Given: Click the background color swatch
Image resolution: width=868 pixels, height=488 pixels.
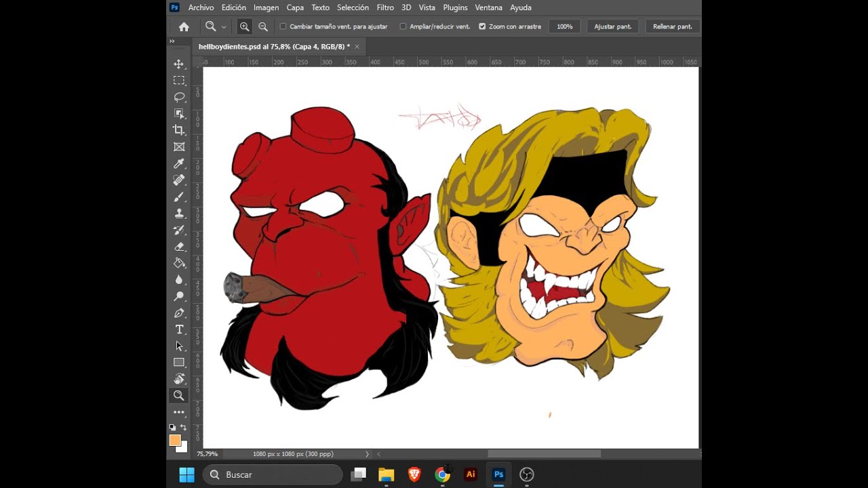Looking at the screenshot, I should pos(182,447).
